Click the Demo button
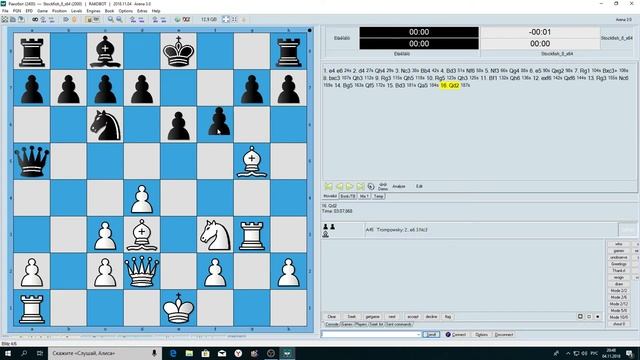 [x=383, y=187]
